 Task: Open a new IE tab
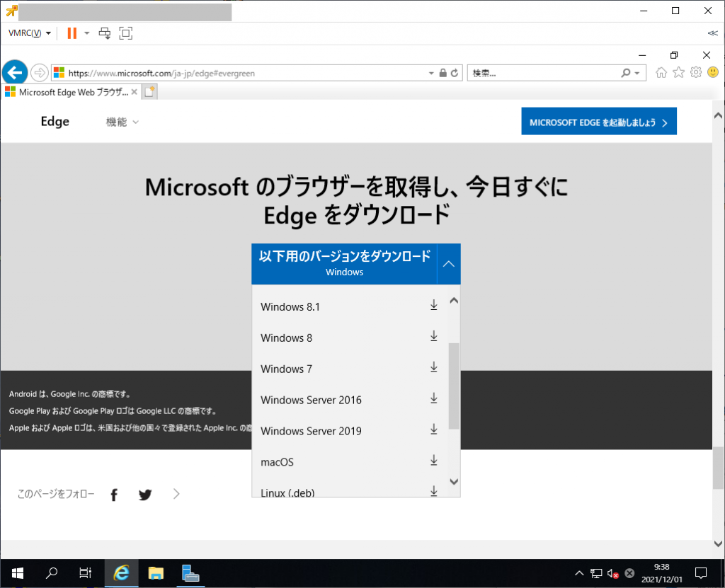149,92
